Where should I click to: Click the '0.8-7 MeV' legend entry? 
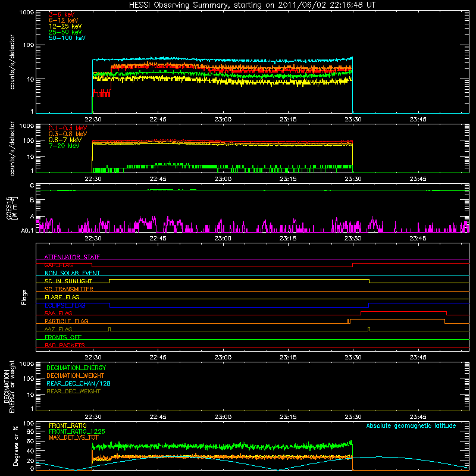coord(65,140)
